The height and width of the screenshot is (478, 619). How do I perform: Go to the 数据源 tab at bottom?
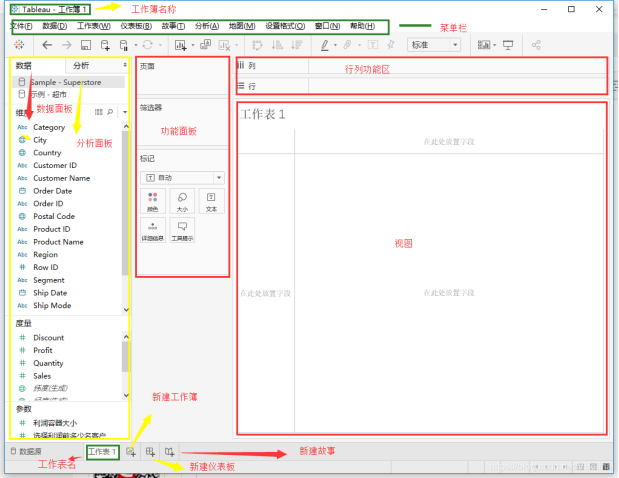click(26, 451)
